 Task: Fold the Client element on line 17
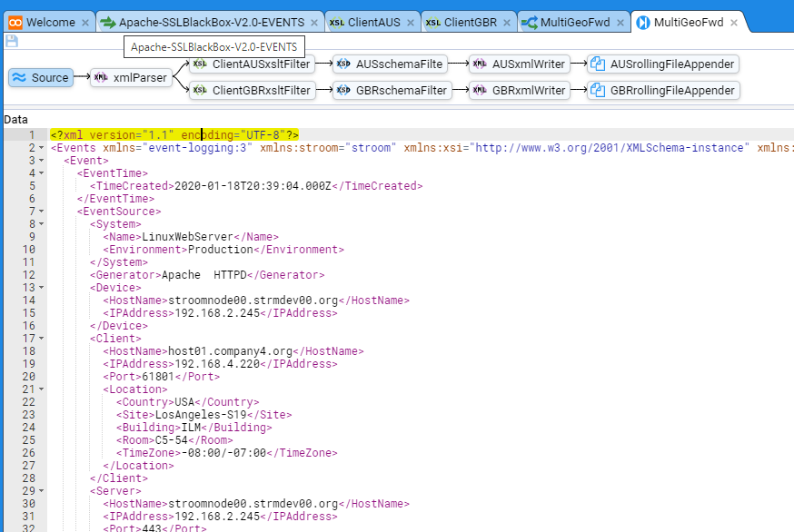[43, 339]
